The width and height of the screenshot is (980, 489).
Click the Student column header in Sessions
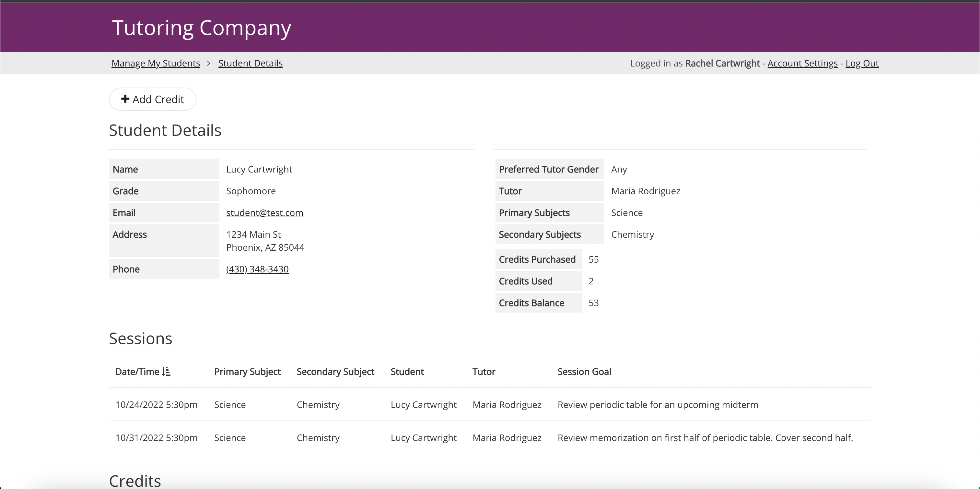(407, 371)
